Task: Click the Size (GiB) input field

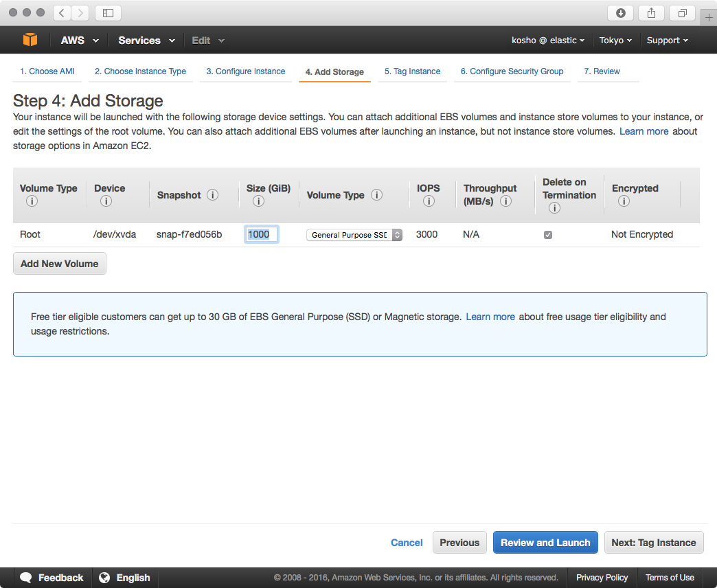Action: click(262, 234)
